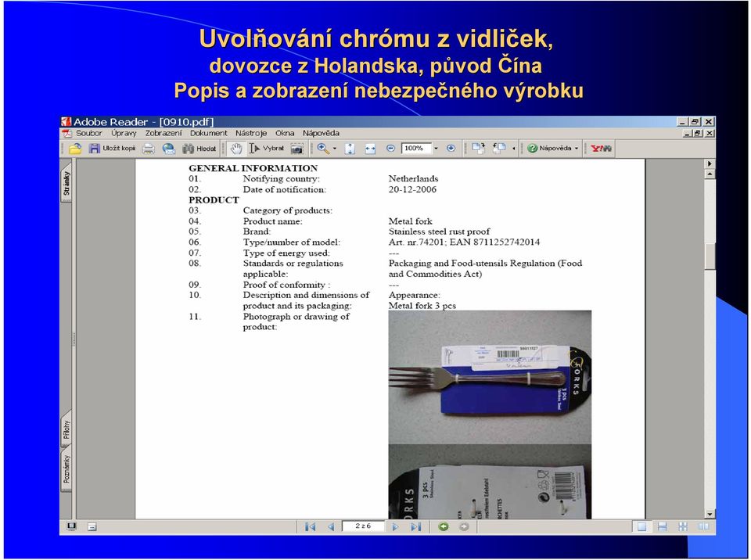This screenshot has width=751, height=560.
Task: Open the Přílohy side panel tab
Action: [66, 429]
